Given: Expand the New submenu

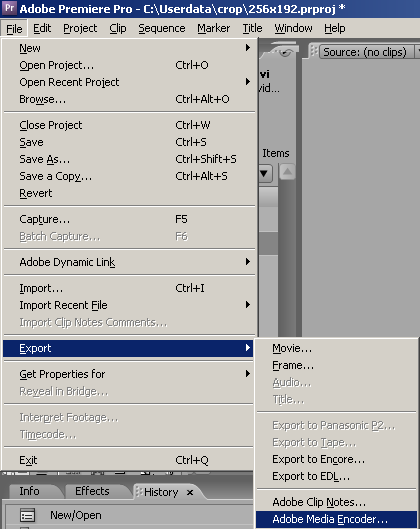Looking at the screenshot, I should point(248,48).
